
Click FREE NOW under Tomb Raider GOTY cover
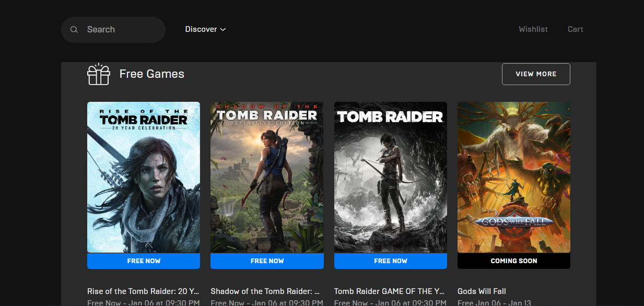tap(391, 261)
